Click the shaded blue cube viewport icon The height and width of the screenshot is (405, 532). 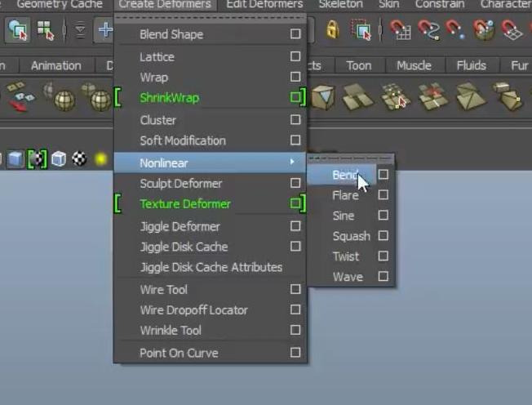[16, 159]
